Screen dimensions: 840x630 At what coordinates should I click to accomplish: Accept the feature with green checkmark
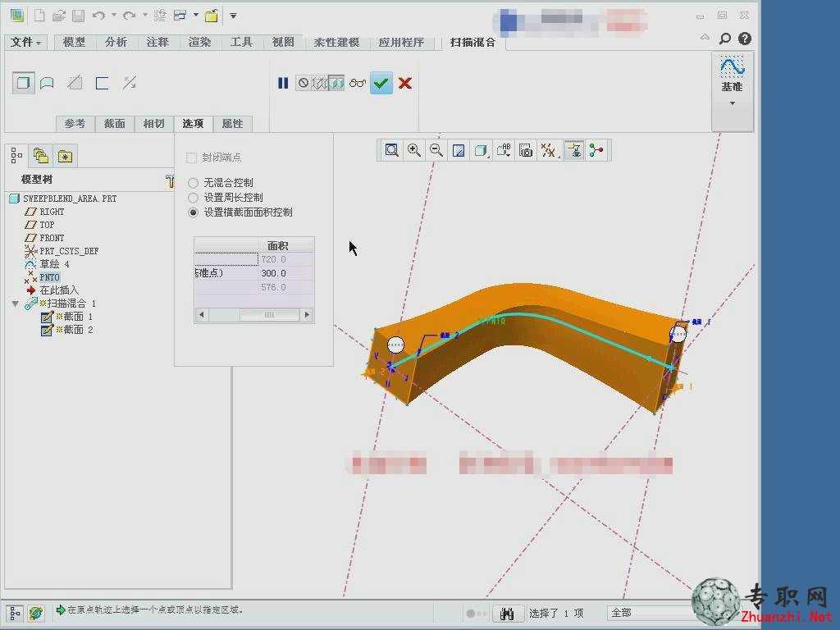381,83
